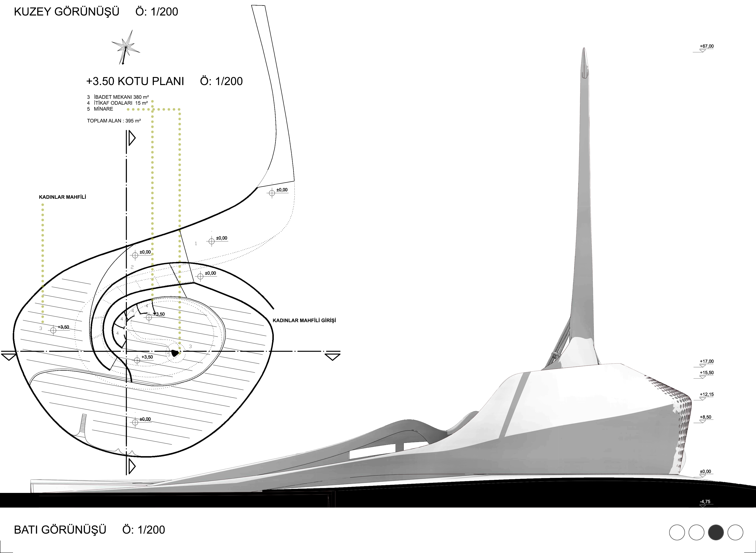The height and width of the screenshot is (553, 756).
Task: Select the first empty page indicator circle
Action: tap(677, 532)
